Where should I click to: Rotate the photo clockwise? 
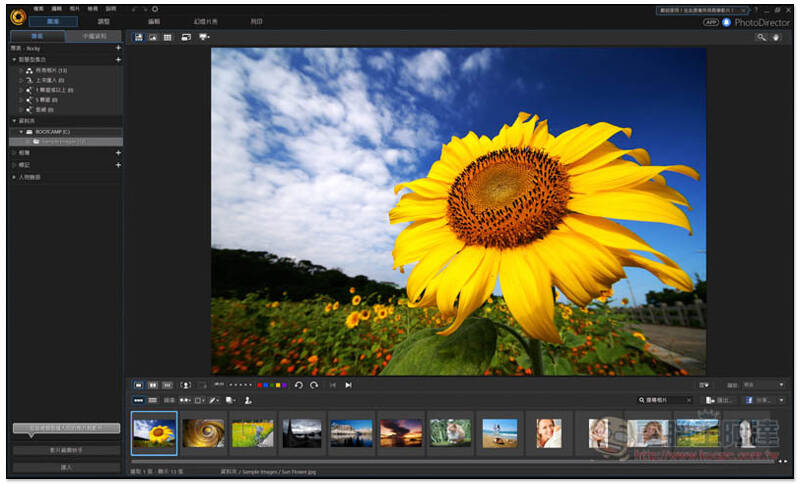(x=314, y=385)
